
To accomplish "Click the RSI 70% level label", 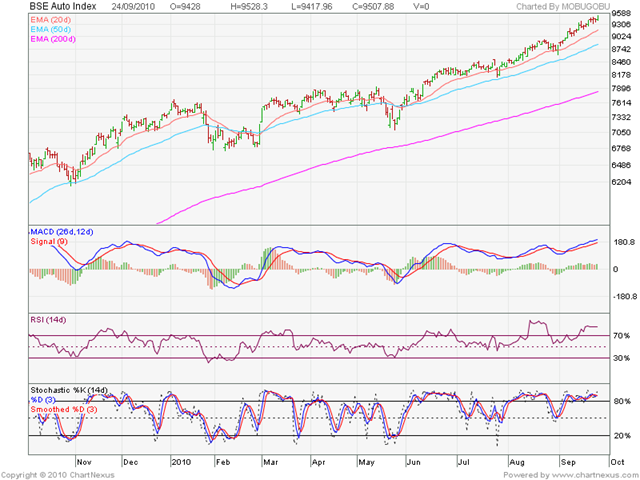I will click(x=622, y=336).
